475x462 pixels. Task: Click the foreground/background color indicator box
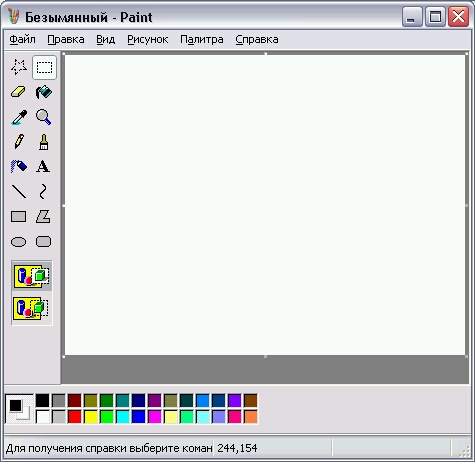[x=19, y=409]
